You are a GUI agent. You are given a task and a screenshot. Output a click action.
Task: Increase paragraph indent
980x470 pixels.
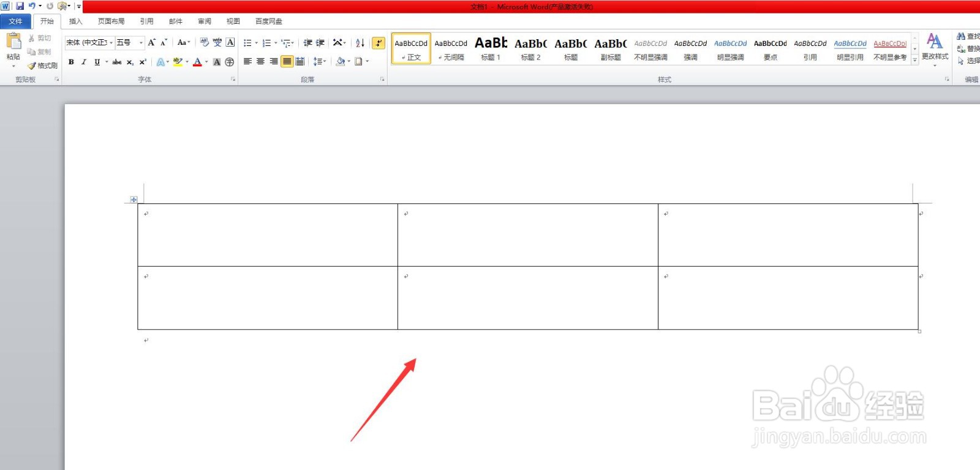320,43
